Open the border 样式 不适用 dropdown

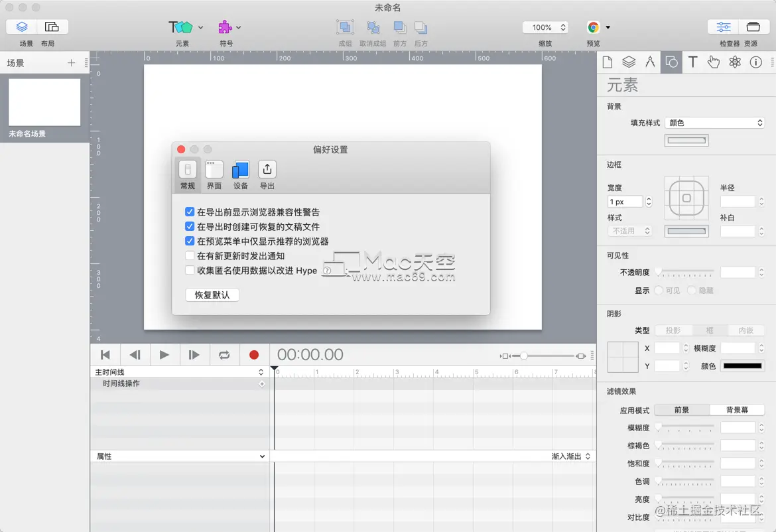(x=629, y=231)
